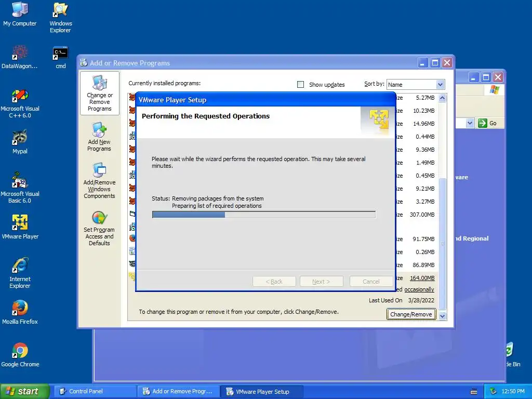532x399 pixels.
Task: Open My Computer desktop icon
Action: 20,14
